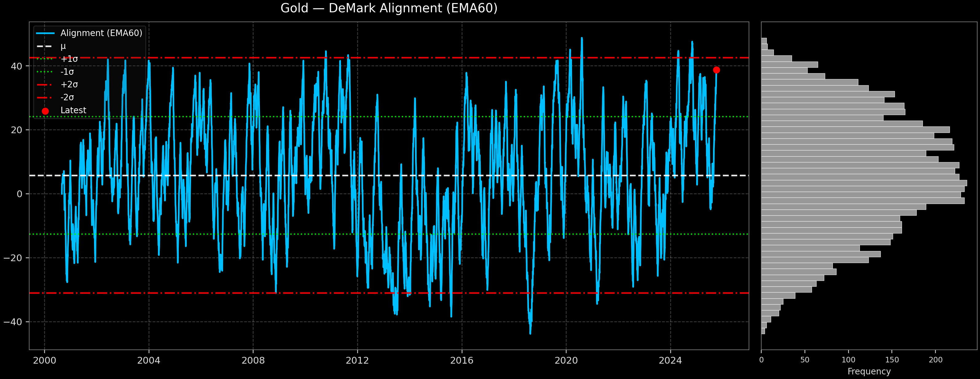This screenshot has width=980, height=379.
Task: Click the 2024 x-axis tick label
Action: (670, 361)
